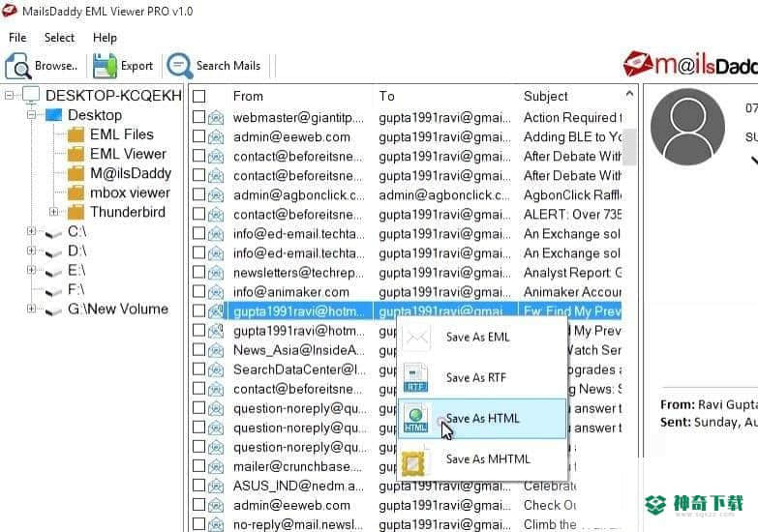Click the DESKTOP-KCQEKH computer icon
The width and height of the screenshot is (758, 532).
coord(31,96)
